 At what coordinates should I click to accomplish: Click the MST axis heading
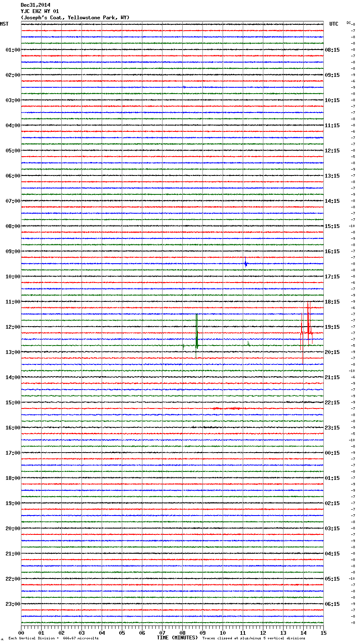pyautogui.click(x=4, y=24)
